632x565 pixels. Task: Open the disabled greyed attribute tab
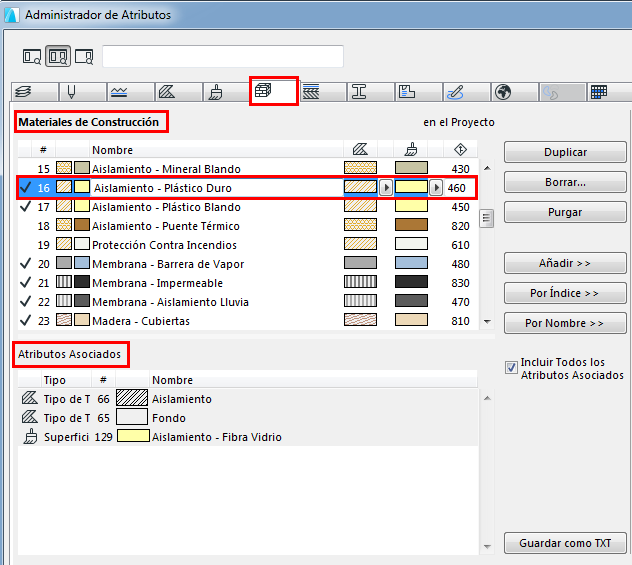pyautogui.click(x=562, y=92)
